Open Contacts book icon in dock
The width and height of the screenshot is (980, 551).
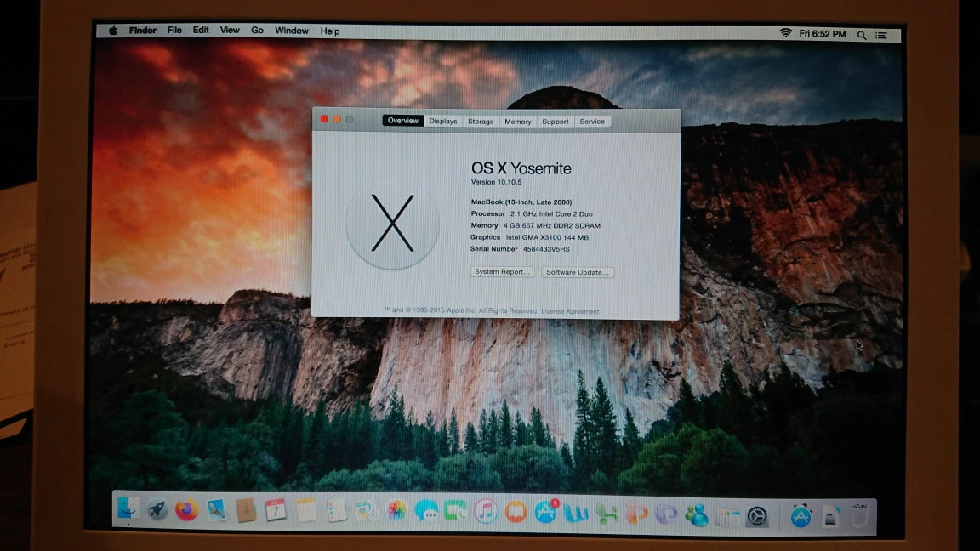246,511
